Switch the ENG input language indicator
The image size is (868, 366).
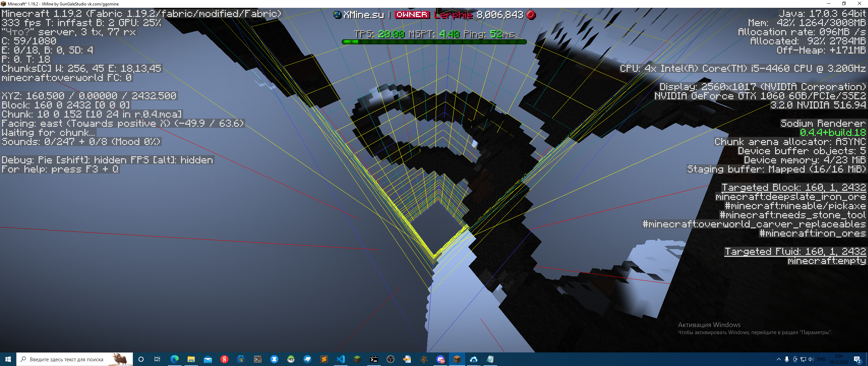pos(821,359)
